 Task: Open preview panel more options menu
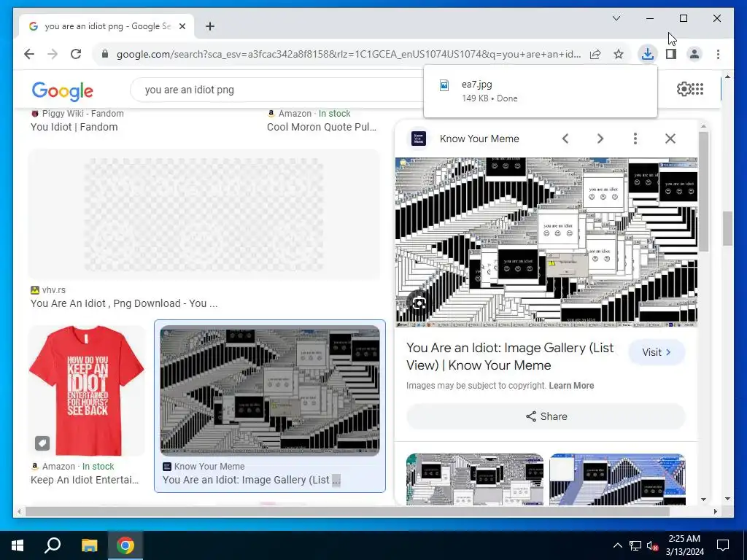click(635, 139)
